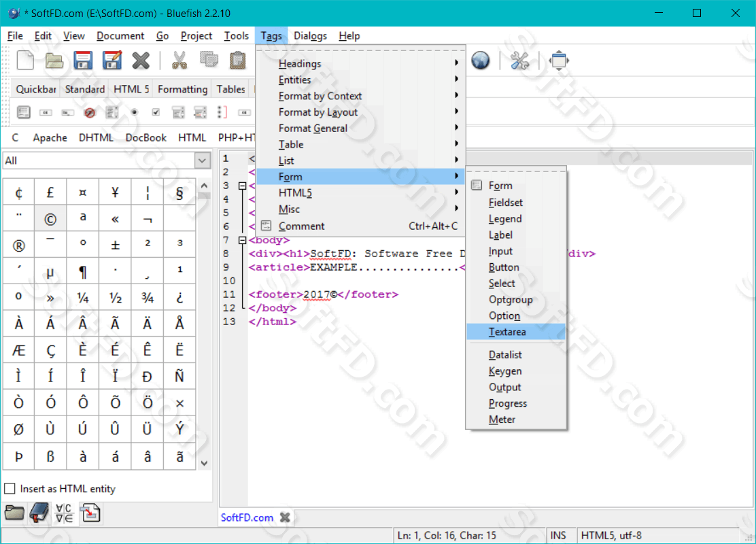The height and width of the screenshot is (544, 756).
Task: Cut selection with the scissors icon
Action: pyautogui.click(x=179, y=61)
